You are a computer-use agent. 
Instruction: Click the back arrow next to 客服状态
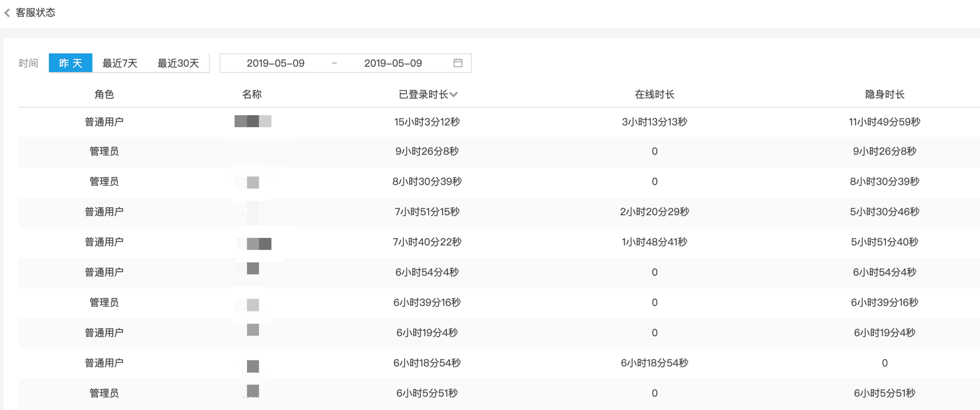(x=7, y=12)
